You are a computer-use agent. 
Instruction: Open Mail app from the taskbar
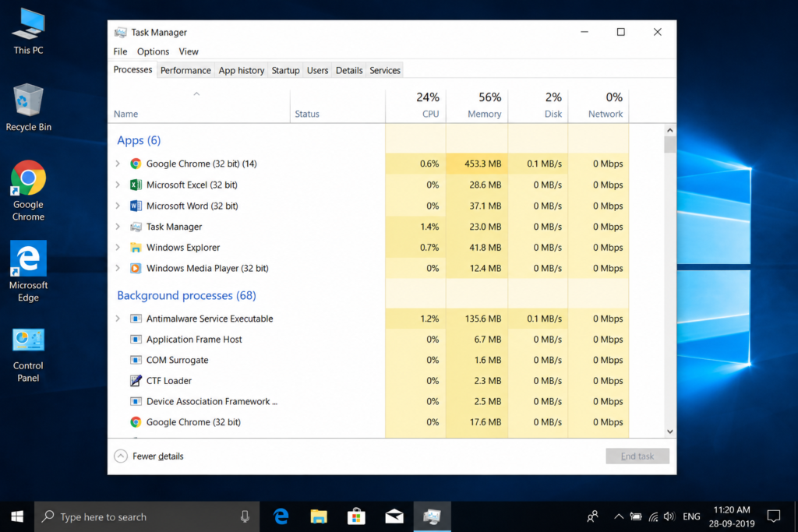(394, 516)
